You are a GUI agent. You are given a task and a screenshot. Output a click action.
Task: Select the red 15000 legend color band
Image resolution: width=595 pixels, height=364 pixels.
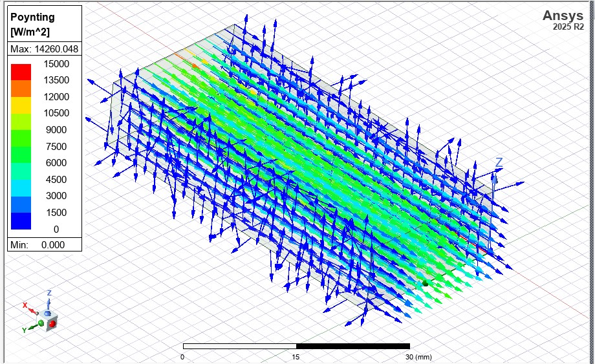point(21,71)
